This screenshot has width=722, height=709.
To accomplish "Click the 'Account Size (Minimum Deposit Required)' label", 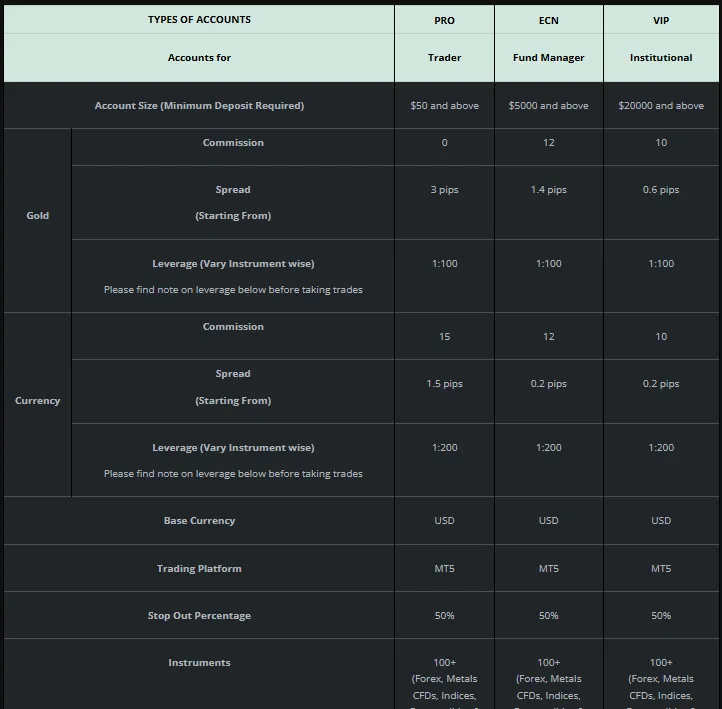I will pyautogui.click(x=199, y=106).
